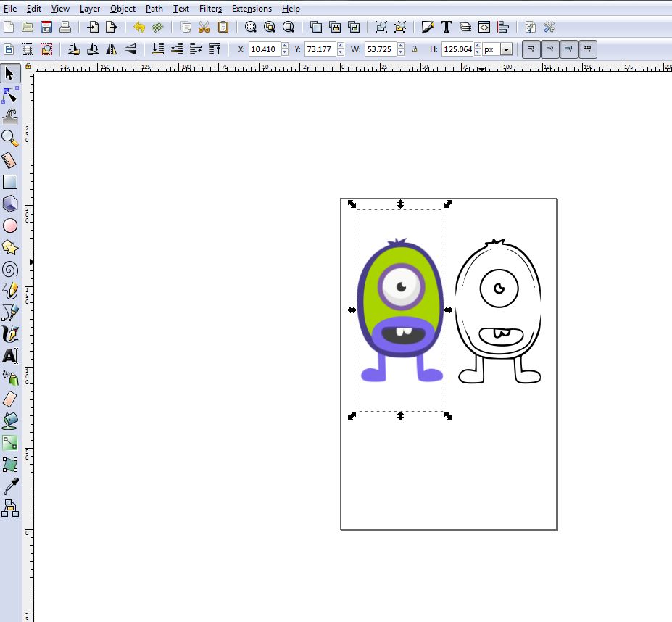Decrease the W width value
The width and height of the screenshot is (672, 622).
tap(402, 53)
